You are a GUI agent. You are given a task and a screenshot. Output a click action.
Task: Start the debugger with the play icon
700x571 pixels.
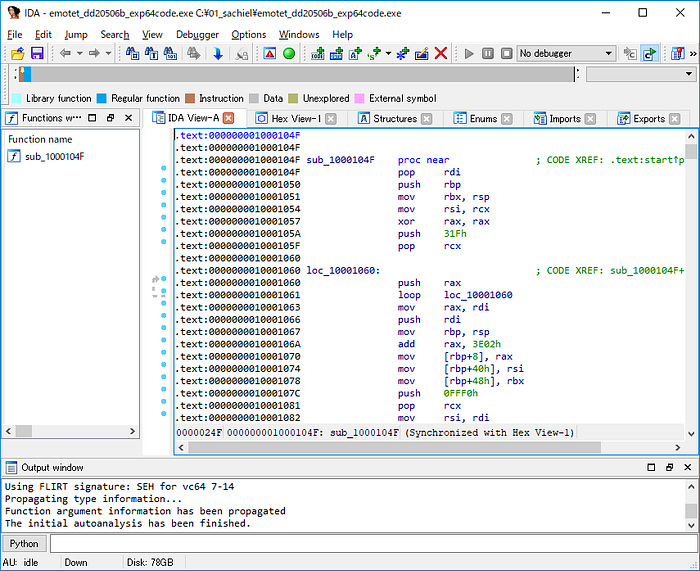point(470,53)
